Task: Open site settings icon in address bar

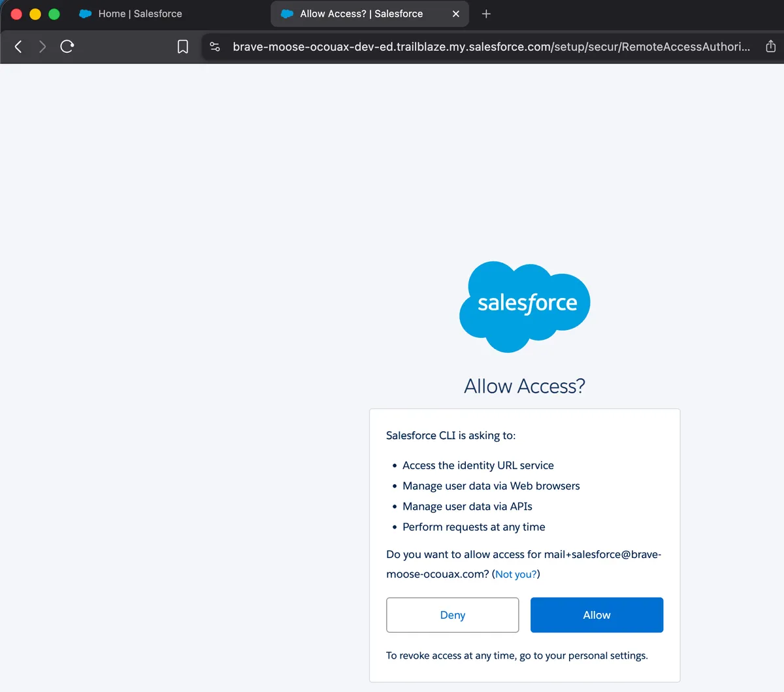Action: click(x=215, y=46)
